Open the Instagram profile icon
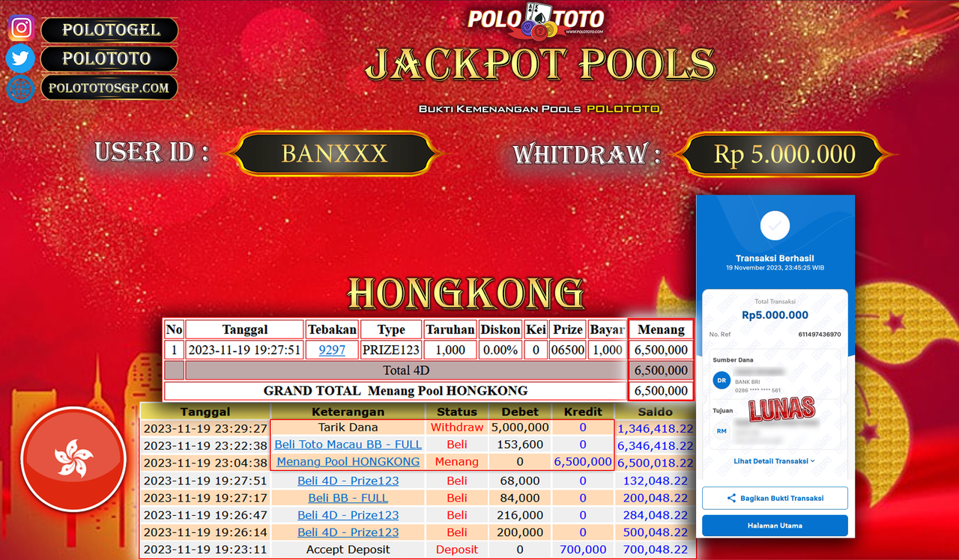This screenshot has width=959, height=560. (20, 28)
